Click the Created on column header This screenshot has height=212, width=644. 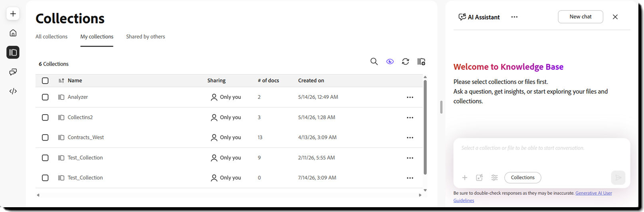(311, 81)
